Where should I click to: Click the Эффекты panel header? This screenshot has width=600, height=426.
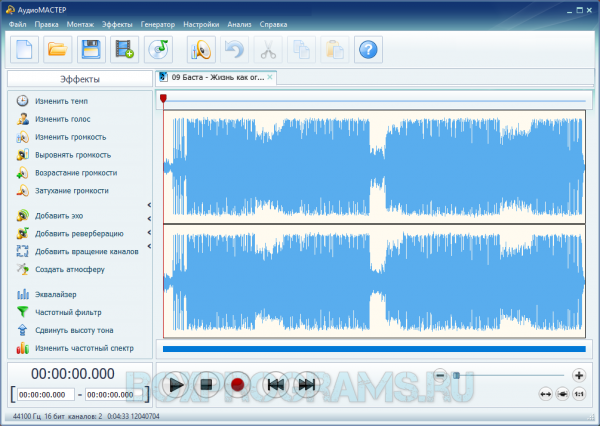click(80, 79)
